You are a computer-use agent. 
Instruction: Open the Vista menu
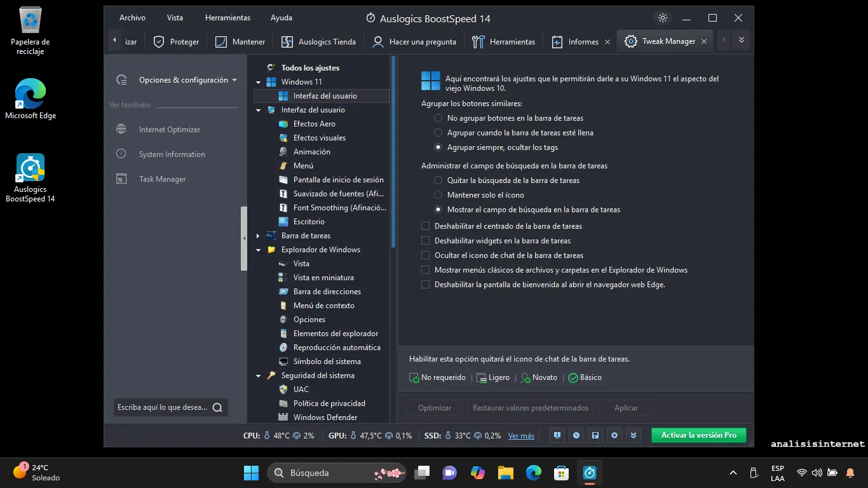(x=175, y=18)
